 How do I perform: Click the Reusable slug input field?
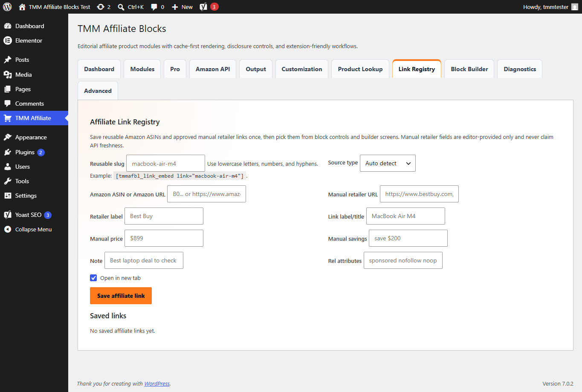pyautogui.click(x=165, y=163)
